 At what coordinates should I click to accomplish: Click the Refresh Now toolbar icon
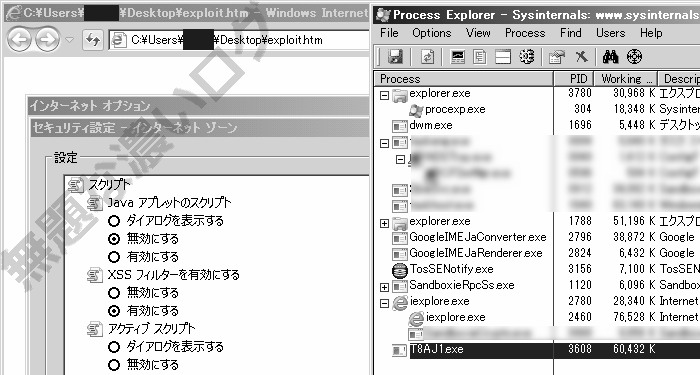pos(428,57)
